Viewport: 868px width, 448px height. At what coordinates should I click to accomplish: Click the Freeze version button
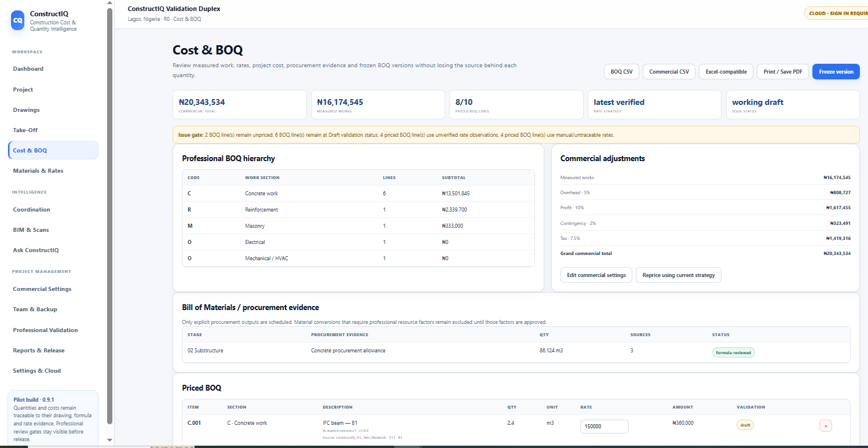pos(836,72)
